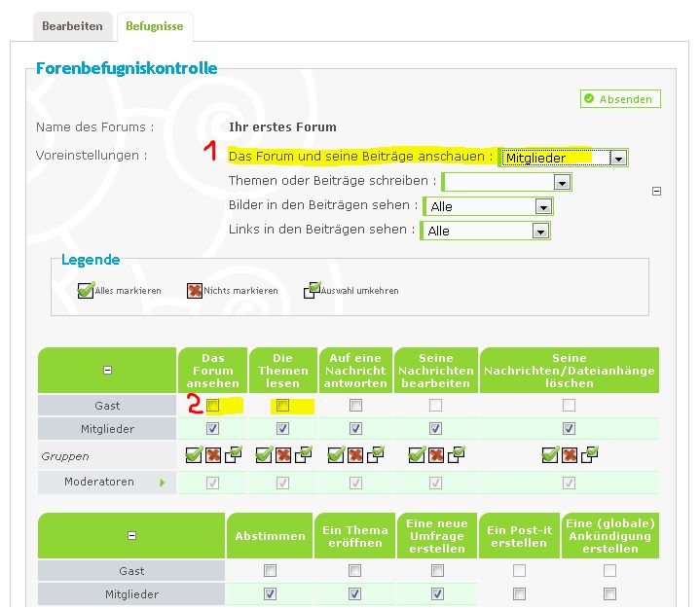Click the Ein Post-it erstellen column header
This screenshot has height=609, width=700.
(x=519, y=536)
